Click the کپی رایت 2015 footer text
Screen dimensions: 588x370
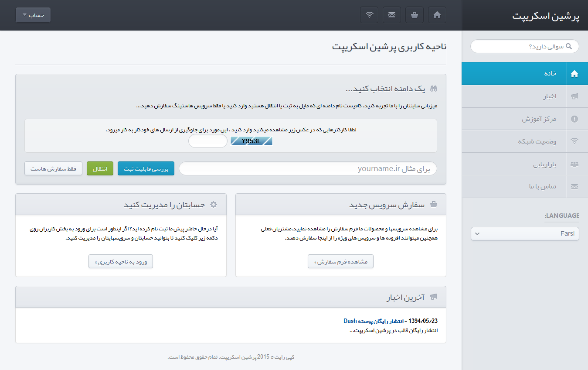click(x=231, y=357)
